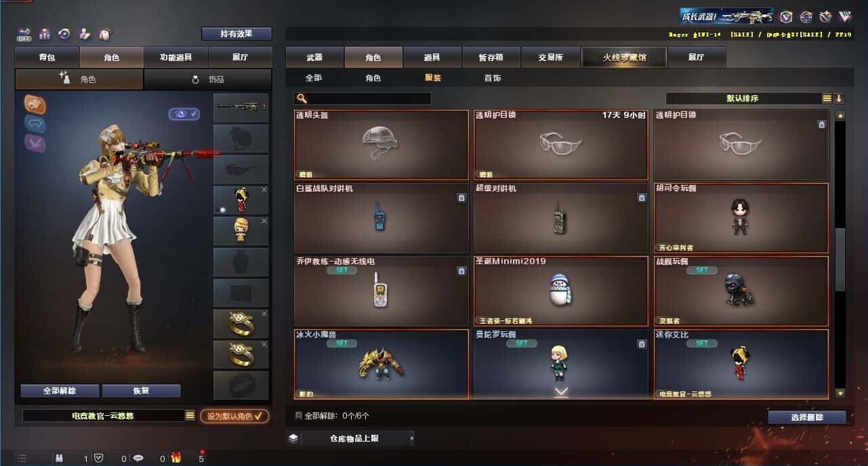Viewport: 868px width, 466px height.
Task: Open the 首饰 sub-tab
Action: [493, 78]
